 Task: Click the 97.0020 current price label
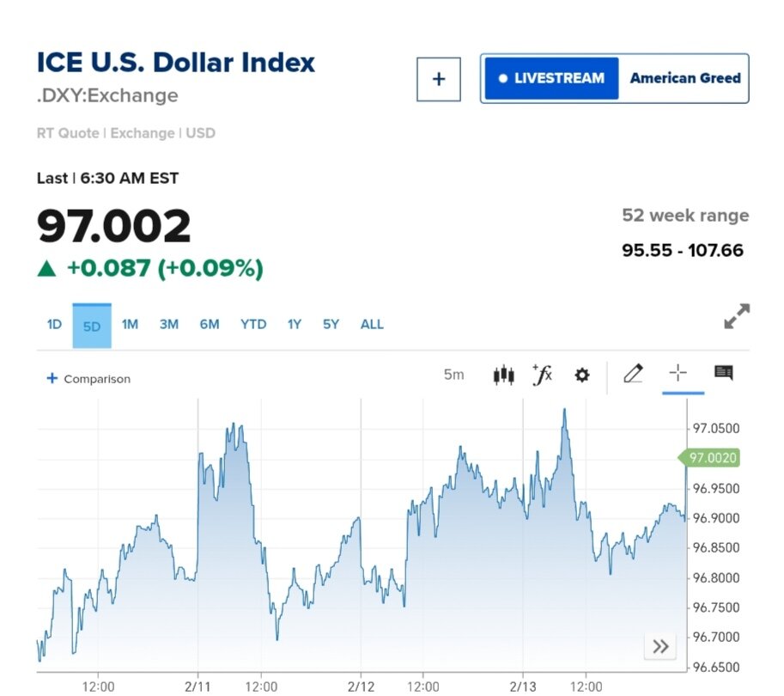(712, 458)
